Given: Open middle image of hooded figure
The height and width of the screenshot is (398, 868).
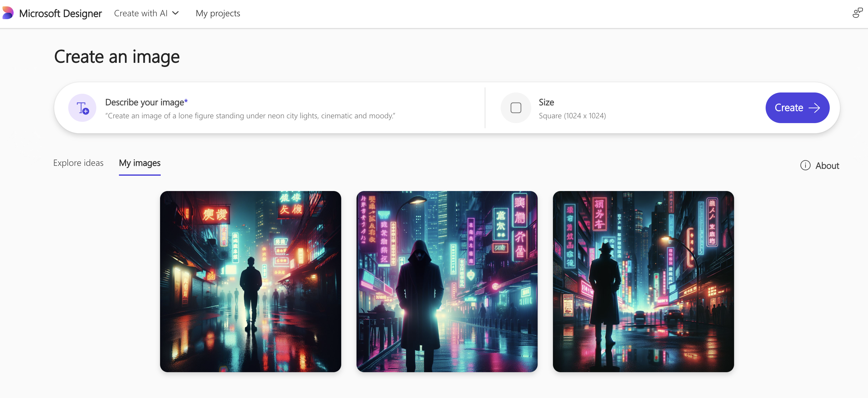Looking at the screenshot, I should coord(447,281).
